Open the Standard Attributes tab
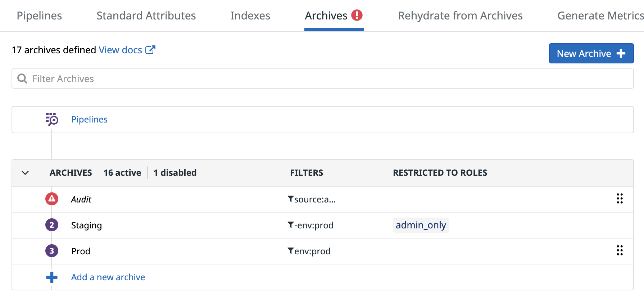The image size is (644, 299). pos(146,15)
